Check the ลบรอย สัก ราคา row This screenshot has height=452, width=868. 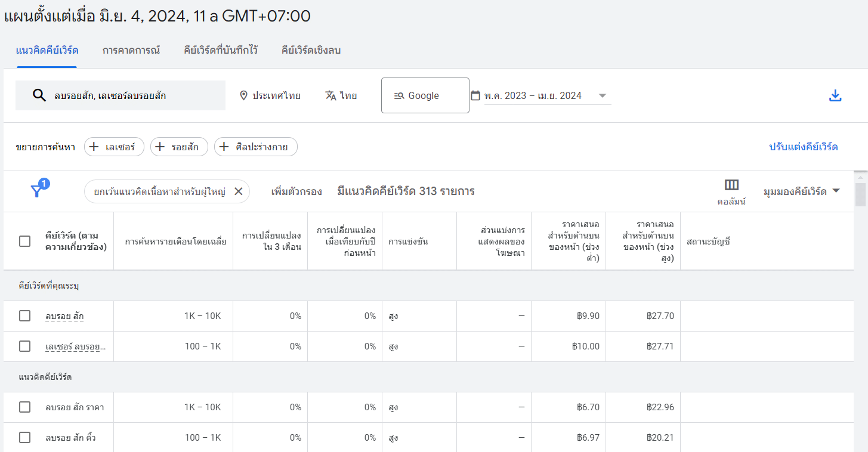pos(24,407)
